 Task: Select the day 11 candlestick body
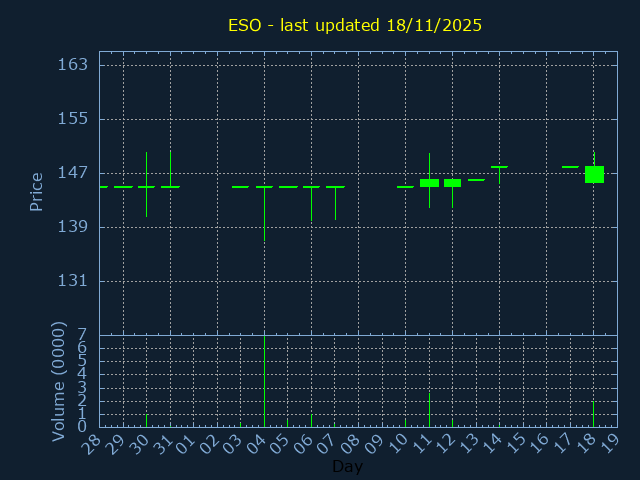pyautogui.click(x=429, y=183)
